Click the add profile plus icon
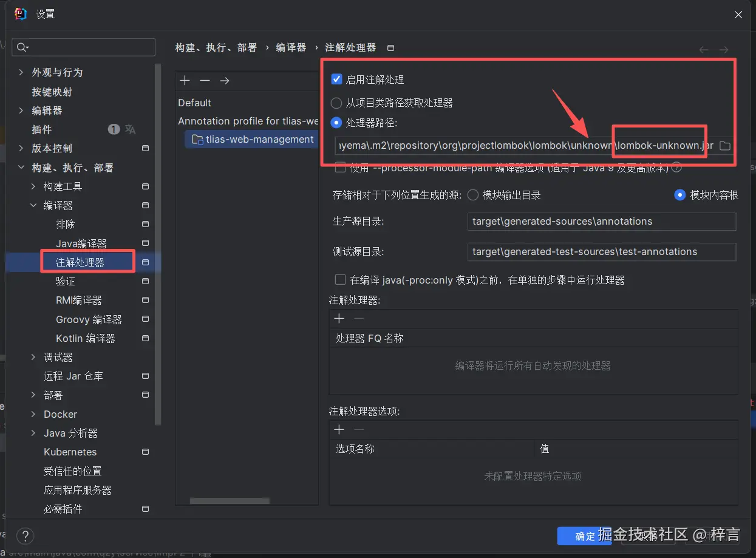 click(x=185, y=81)
